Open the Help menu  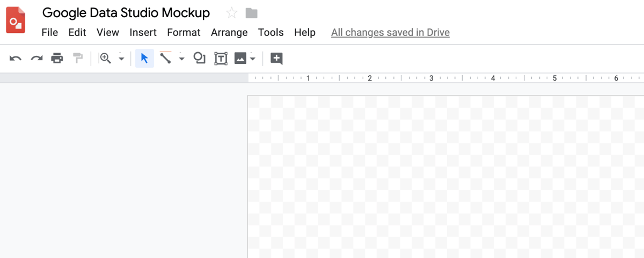(305, 32)
